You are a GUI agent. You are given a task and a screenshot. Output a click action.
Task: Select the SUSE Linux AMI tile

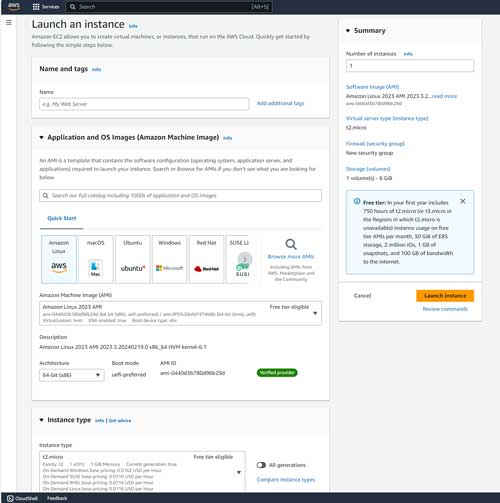[x=237, y=259]
